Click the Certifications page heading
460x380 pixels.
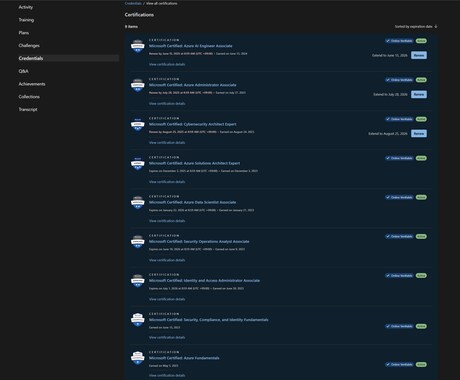coord(139,15)
